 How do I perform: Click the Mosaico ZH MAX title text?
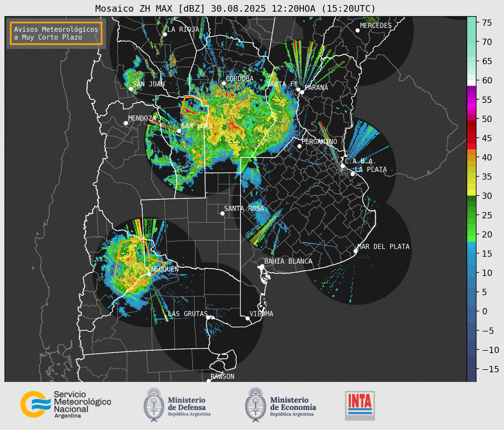pyautogui.click(x=235, y=9)
